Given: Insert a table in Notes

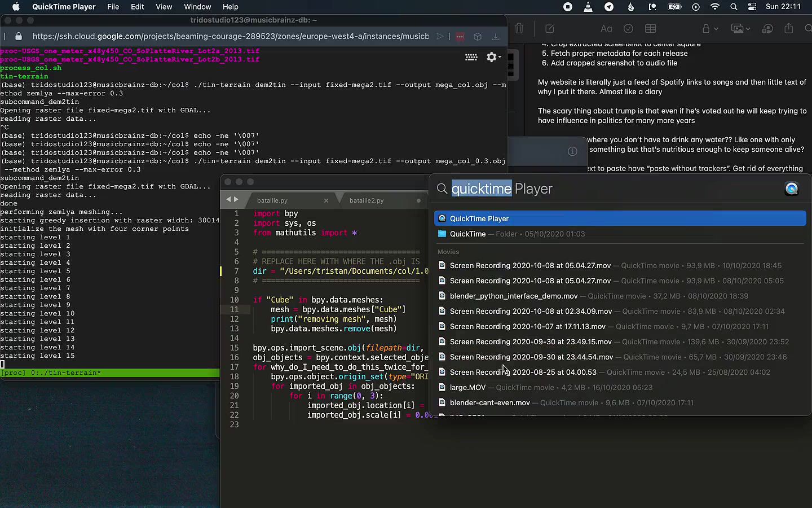Looking at the screenshot, I should tap(650, 28).
